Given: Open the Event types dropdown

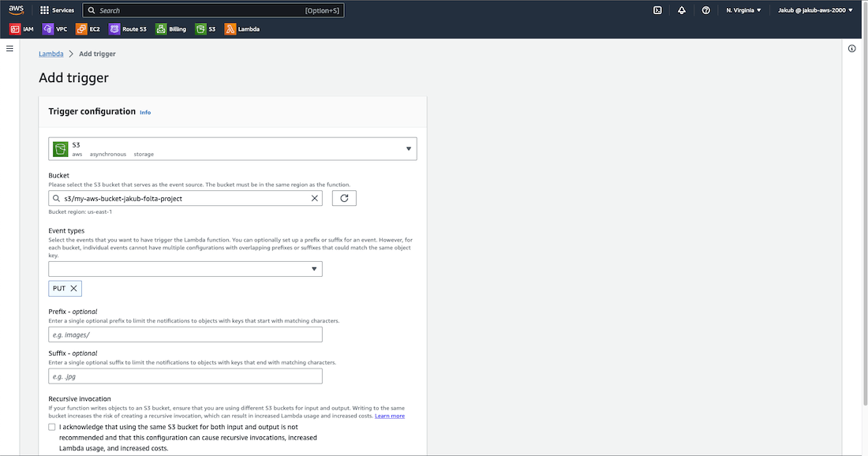Looking at the screenshot, I should pyautogui.click(x=185, y=269).
